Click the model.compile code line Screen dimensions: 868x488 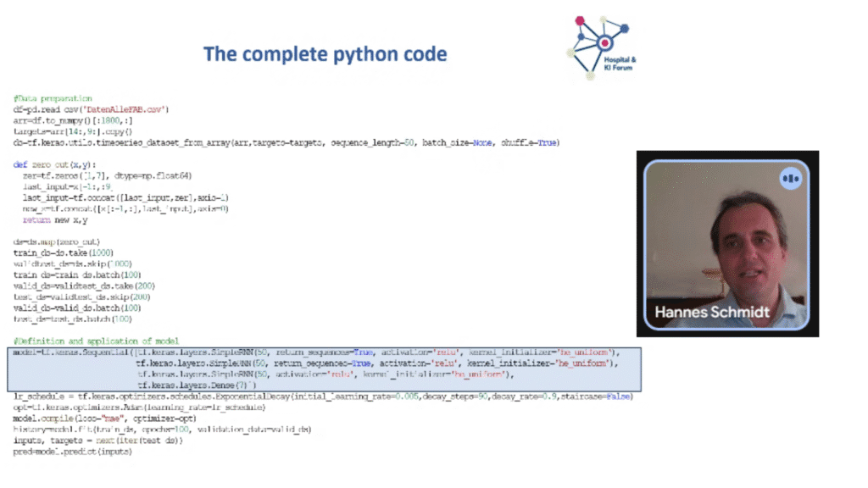[104, 419]
